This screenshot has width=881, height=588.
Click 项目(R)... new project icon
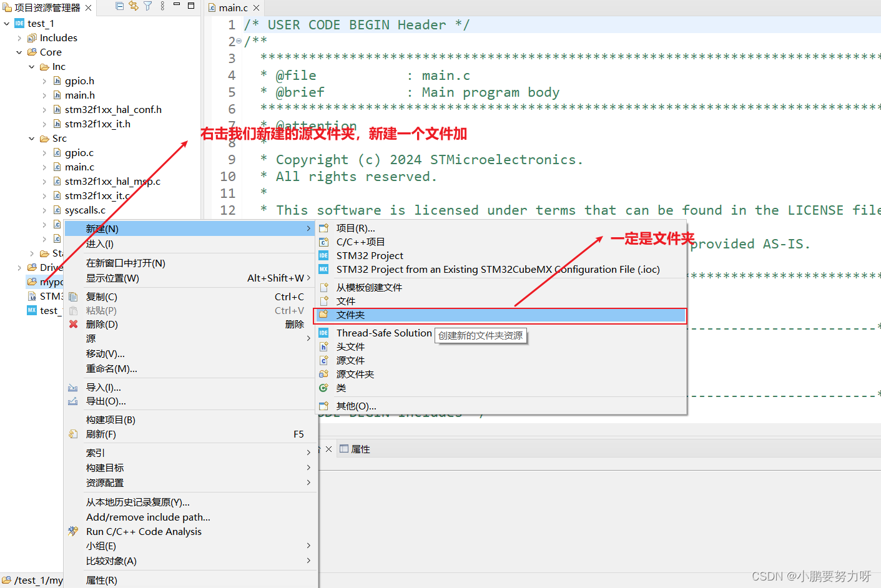coord(323,228)
